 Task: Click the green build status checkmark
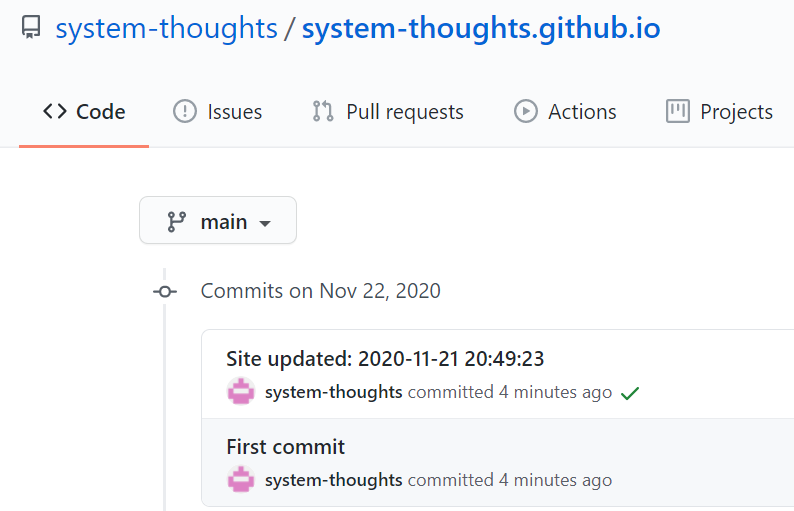coord(630,393)
